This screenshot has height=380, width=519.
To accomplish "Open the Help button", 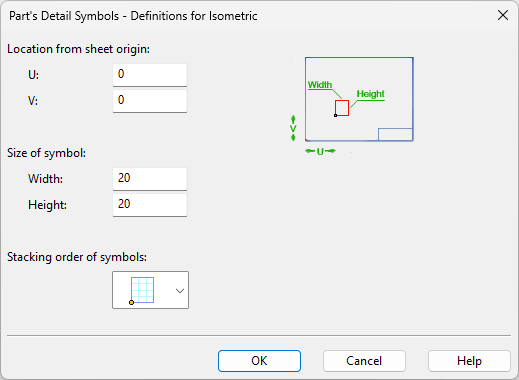I will click(469, 361).
